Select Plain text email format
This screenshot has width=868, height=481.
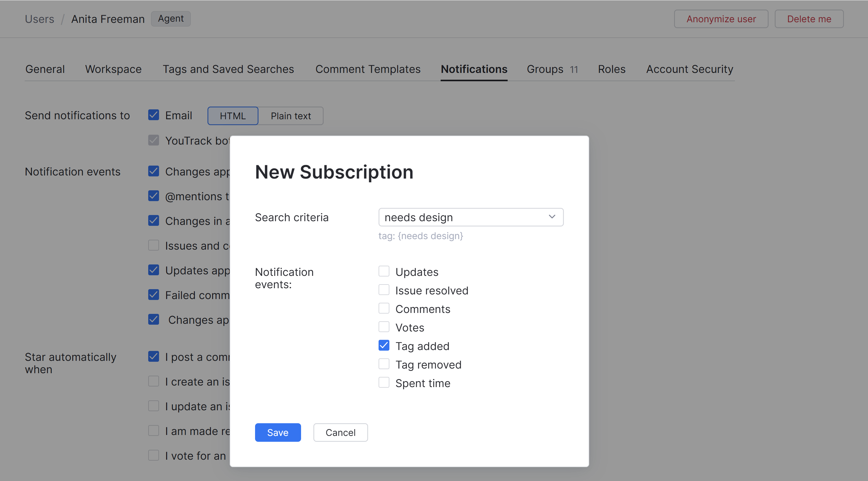(291, 116)
